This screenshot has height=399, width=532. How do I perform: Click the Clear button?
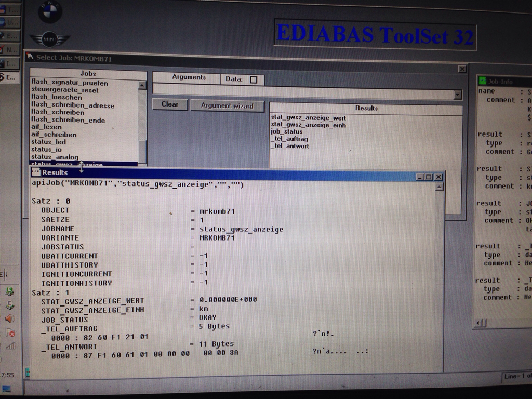[x=170, y=104]
